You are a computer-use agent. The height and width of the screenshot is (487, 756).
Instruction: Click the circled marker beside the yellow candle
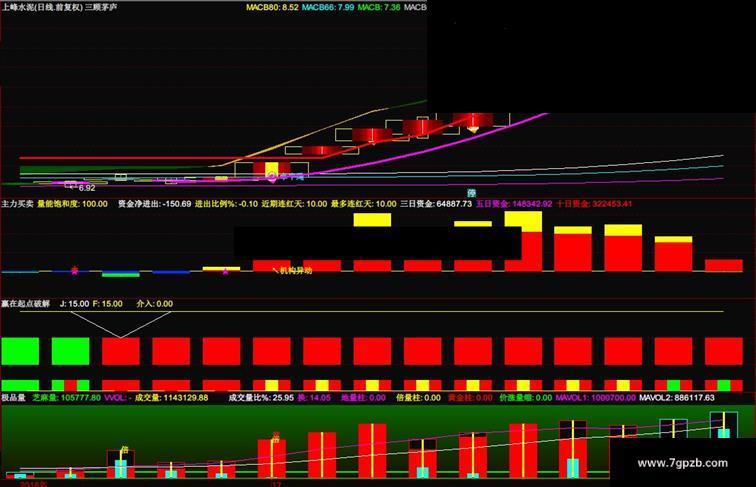(272, 177)
